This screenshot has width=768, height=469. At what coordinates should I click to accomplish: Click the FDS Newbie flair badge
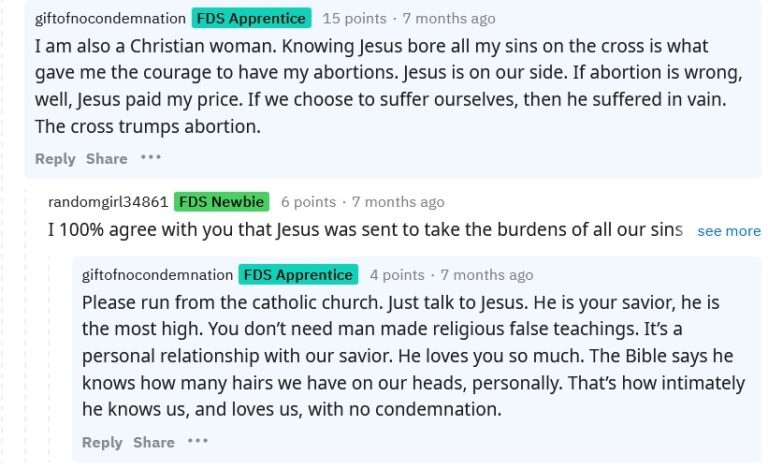(221, 202)
